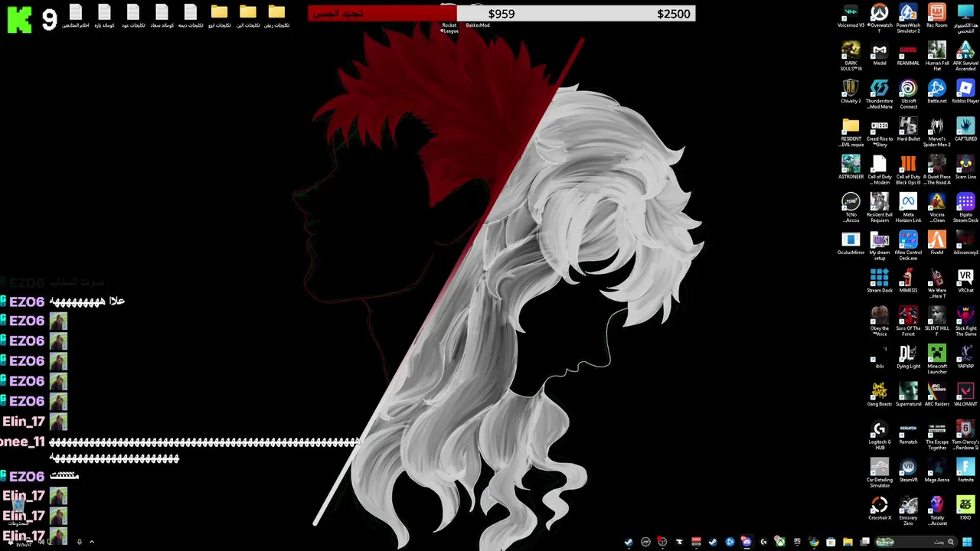Screen dimensions: 980x551
Task: Select the Dying Light icon
Action: [x=908, y=357]
